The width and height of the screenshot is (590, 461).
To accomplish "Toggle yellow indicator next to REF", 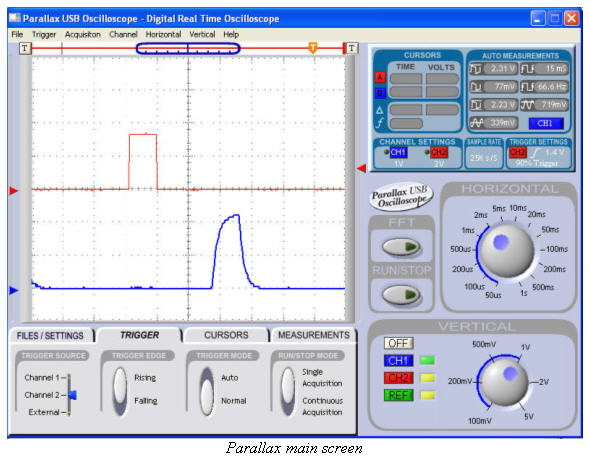I will point(427,395).
